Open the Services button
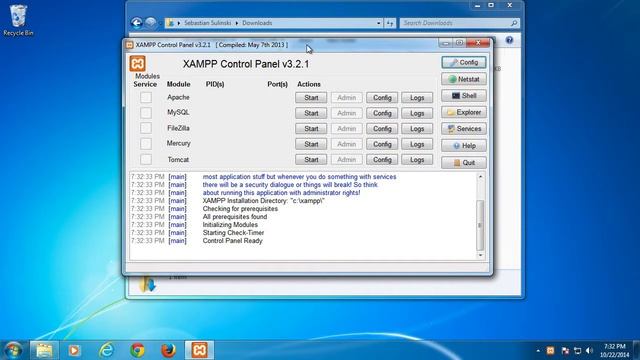The height and width of the screenshot is (360, 640). pos(464,129)
